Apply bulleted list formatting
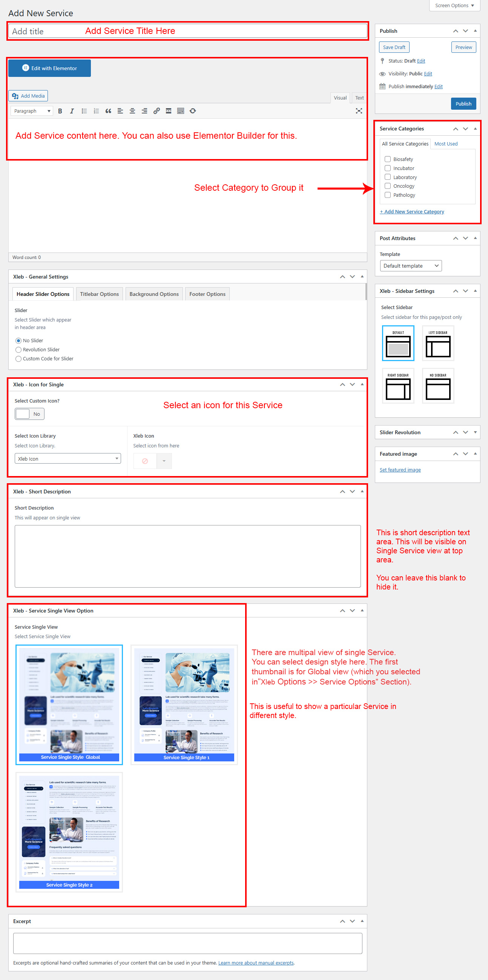This screenshot has width=488, height=980. [x=84, y=111]
